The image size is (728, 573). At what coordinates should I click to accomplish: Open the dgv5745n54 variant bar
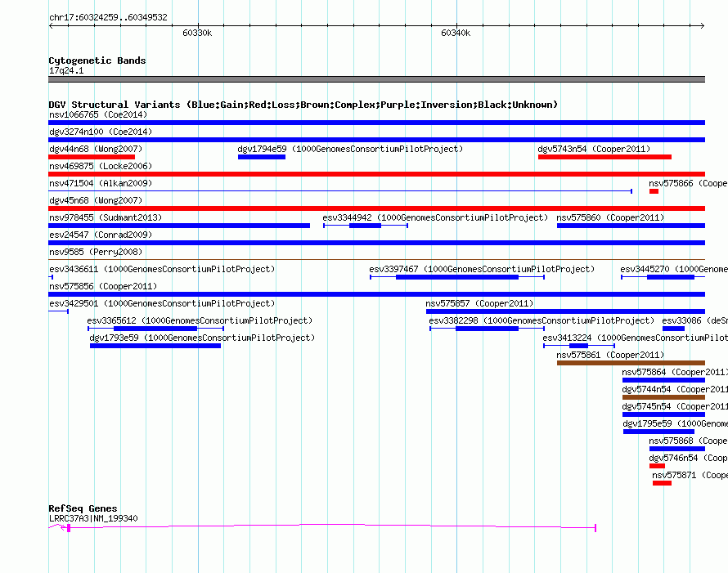[x=663, y=414]
